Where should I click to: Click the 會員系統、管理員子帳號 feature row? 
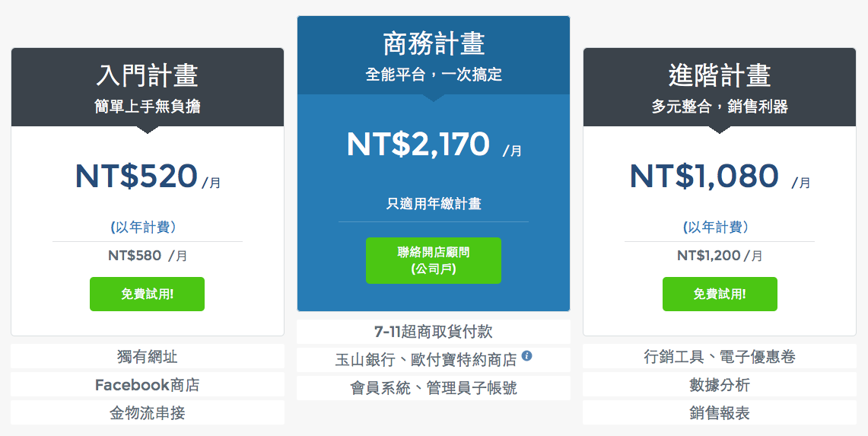click(434, 388)
